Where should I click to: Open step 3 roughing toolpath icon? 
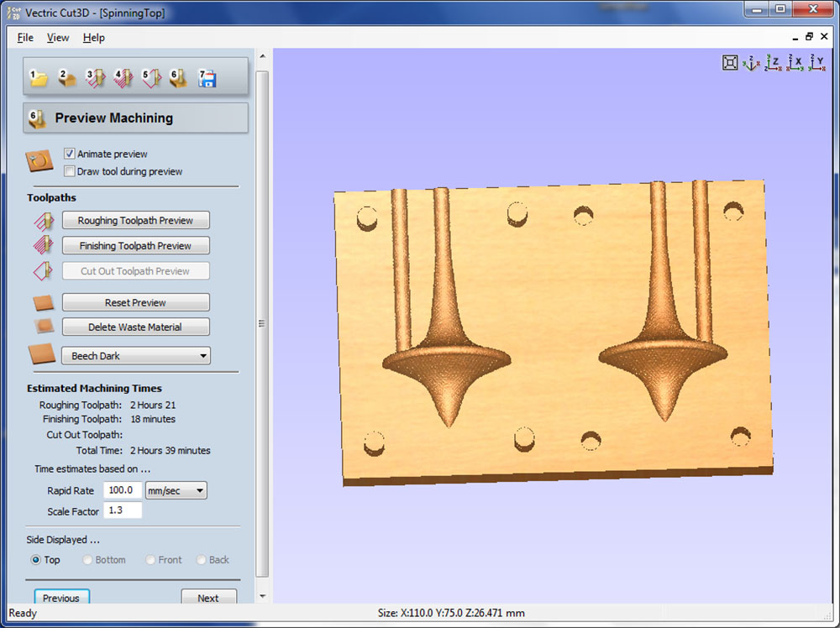pyautogui.click(x=96, y=78)
